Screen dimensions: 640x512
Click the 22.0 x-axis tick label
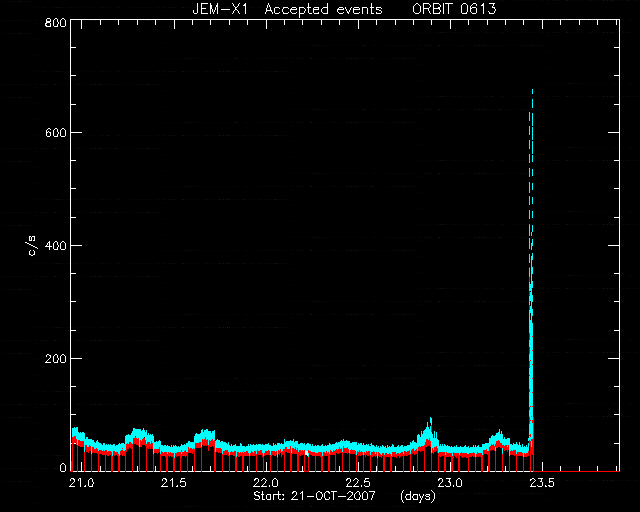(x=266, y=483)
